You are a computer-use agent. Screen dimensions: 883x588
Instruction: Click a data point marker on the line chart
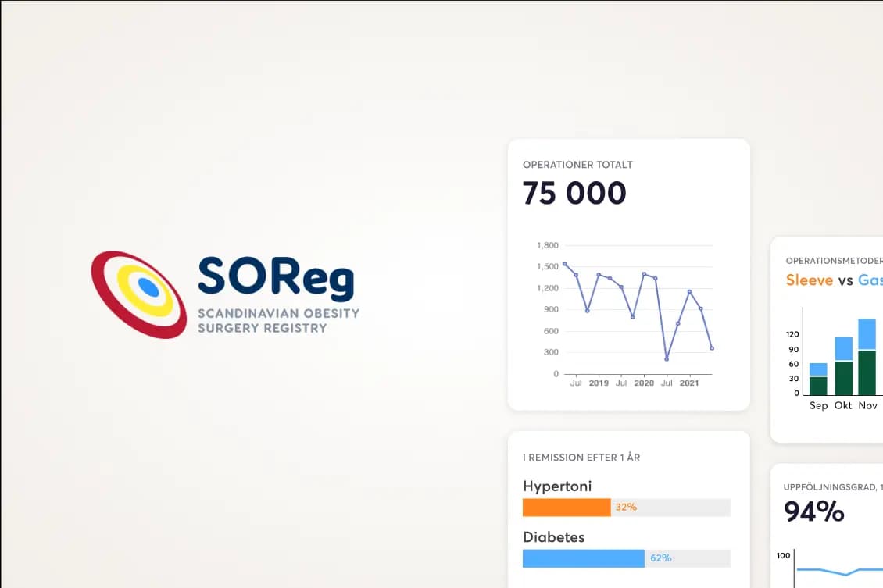point(565,265)
